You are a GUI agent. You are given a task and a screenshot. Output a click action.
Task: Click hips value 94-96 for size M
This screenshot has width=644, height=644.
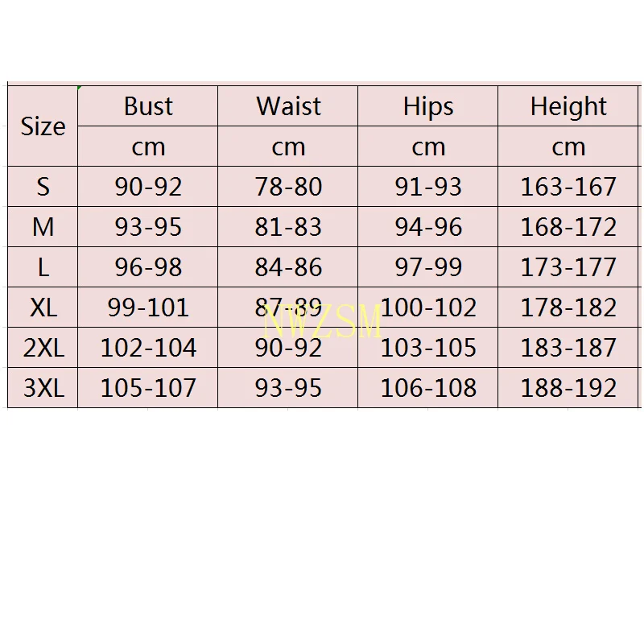click(x=428, y=227)
